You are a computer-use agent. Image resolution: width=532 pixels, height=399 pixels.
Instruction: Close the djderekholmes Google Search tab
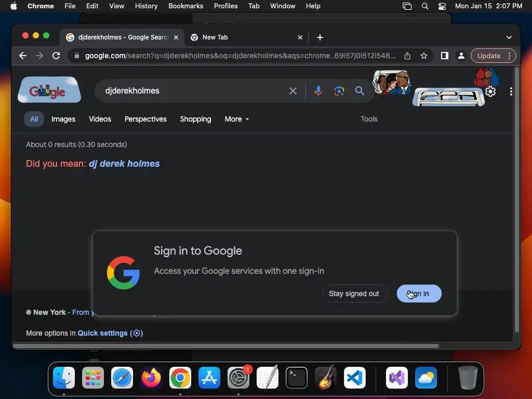[176, 37]
